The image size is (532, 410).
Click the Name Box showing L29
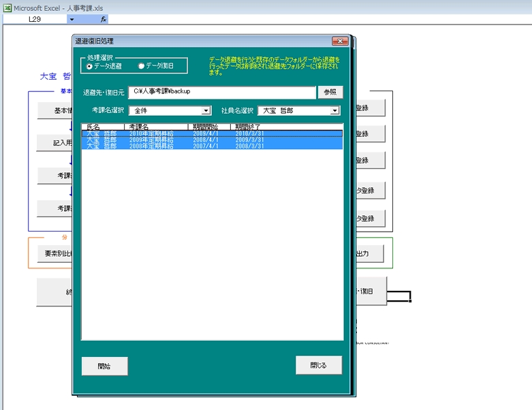pos(35,19)
